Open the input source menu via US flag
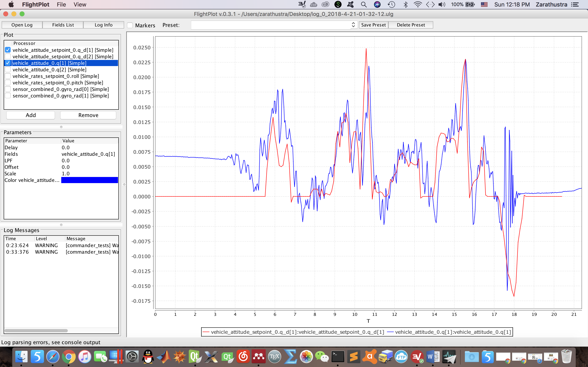 484,4
